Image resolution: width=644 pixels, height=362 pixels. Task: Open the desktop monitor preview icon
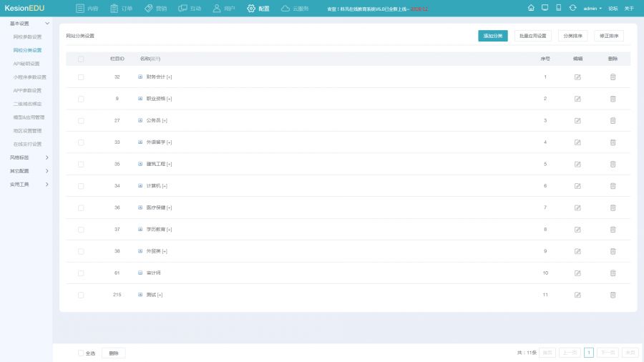click(545, 8)
